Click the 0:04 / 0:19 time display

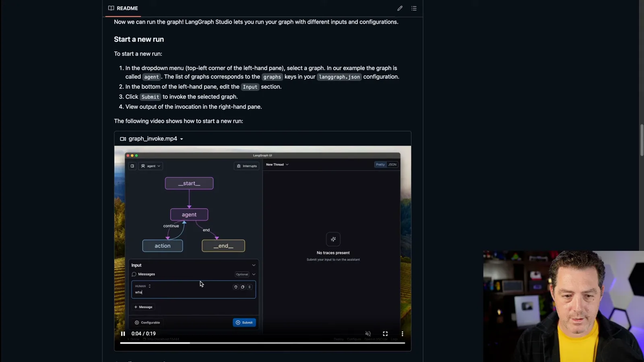(144, 333)
